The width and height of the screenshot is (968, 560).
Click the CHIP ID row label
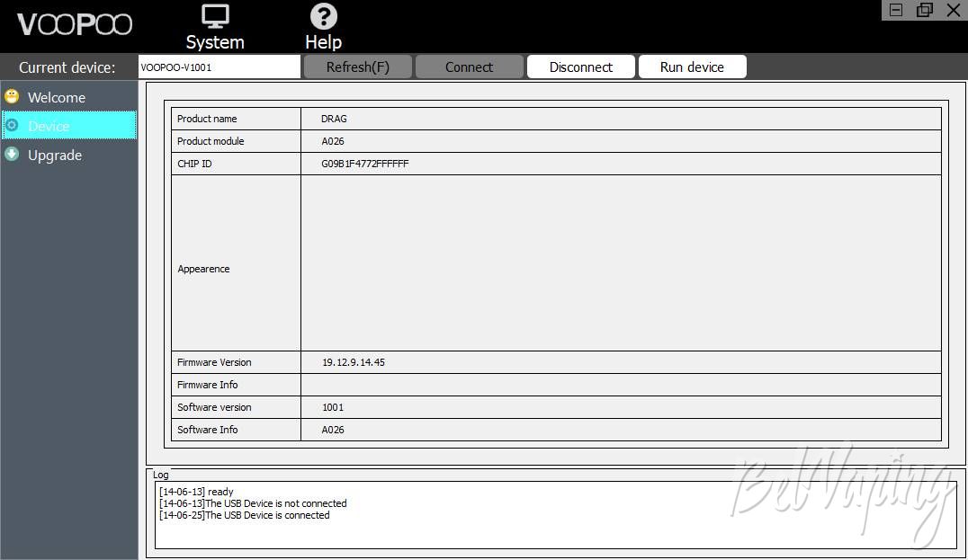pos(194,164)
